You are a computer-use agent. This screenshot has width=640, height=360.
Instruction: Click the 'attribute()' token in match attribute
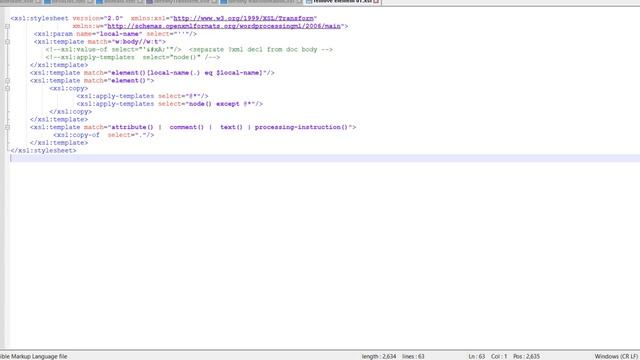(133, 127)
